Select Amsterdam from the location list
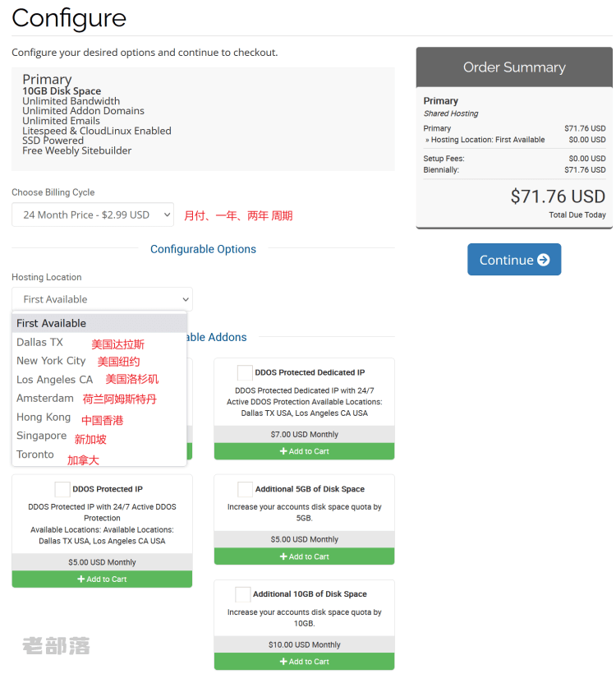 point(45,398)
